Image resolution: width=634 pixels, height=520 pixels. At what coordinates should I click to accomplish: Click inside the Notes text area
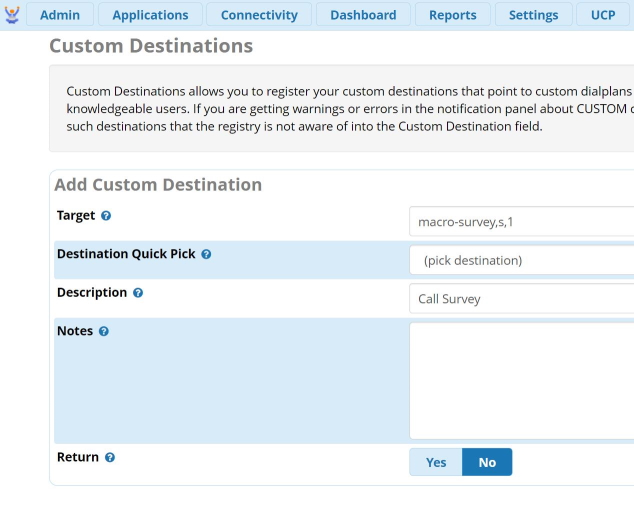click(x=521, y=380)
